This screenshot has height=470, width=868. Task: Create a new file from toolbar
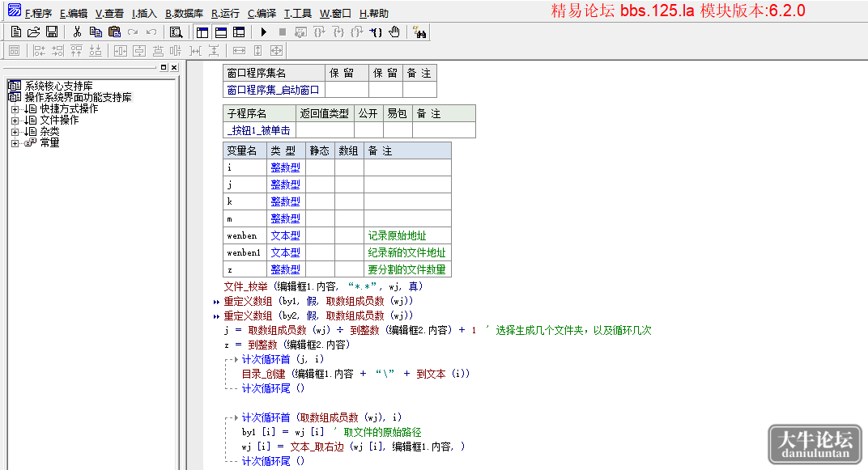(x=16, y=32)
